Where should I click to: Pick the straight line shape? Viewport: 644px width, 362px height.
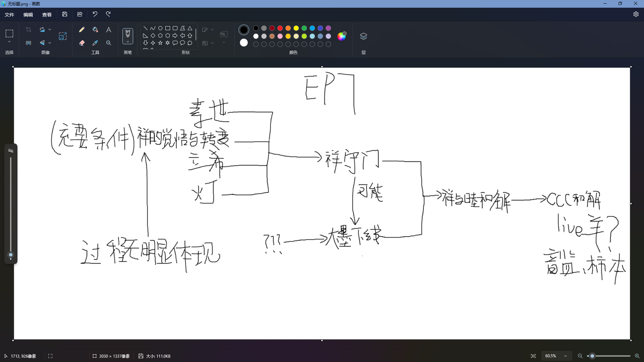146,28
